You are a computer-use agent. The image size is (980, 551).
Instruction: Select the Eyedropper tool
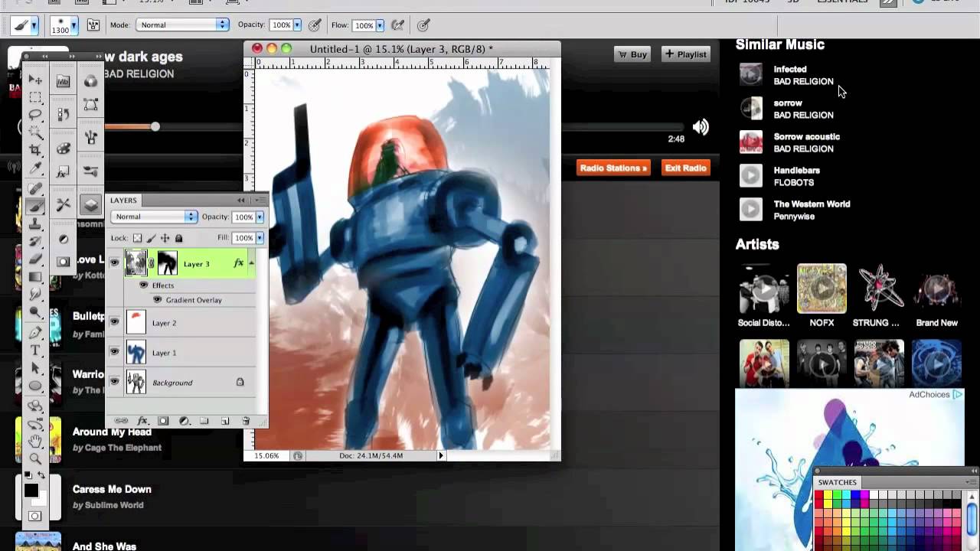pyautogui.click(x=35, y=168)
